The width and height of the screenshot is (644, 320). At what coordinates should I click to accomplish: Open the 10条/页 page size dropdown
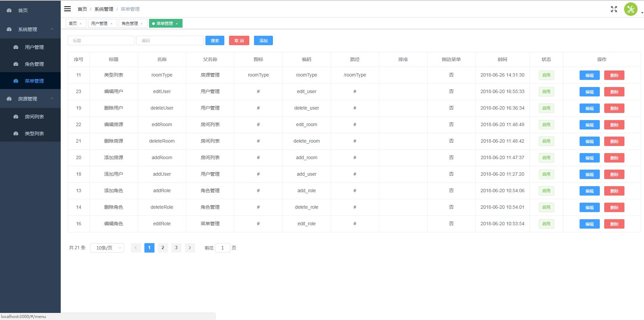click(x=107, y=248)
